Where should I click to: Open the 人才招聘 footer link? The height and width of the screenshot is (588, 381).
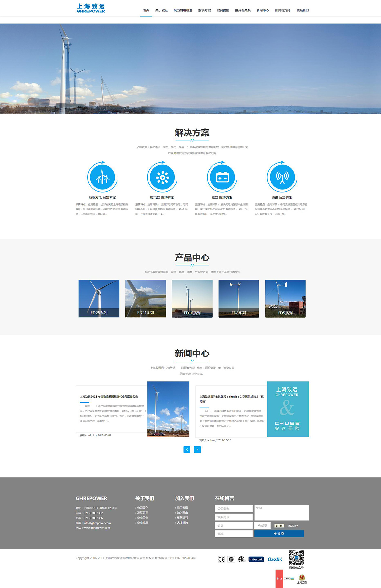[x=182, y=523]
